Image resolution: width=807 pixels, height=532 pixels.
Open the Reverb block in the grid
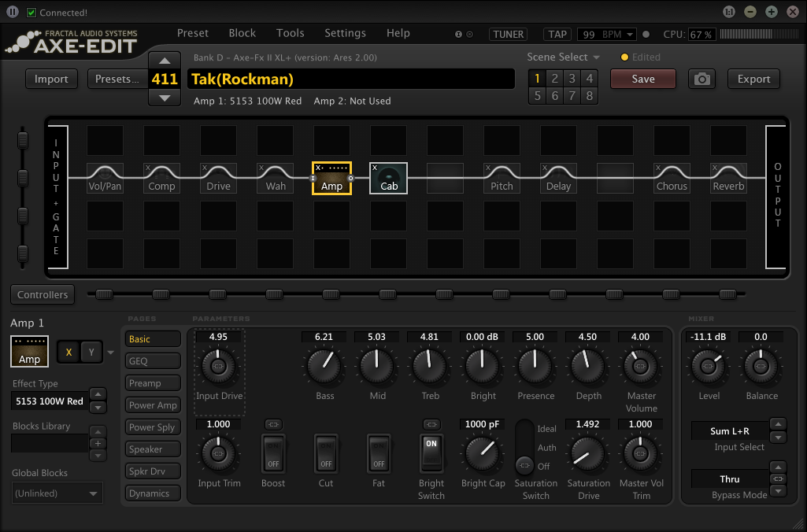pos(728,178)
